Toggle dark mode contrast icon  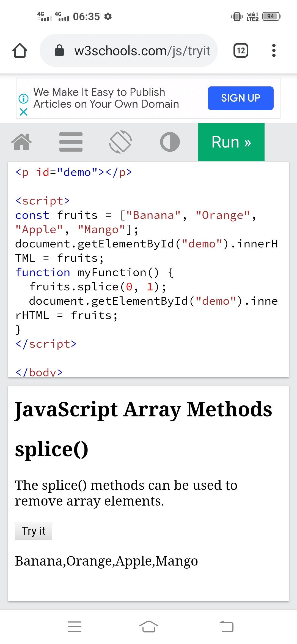pos(170,142)
